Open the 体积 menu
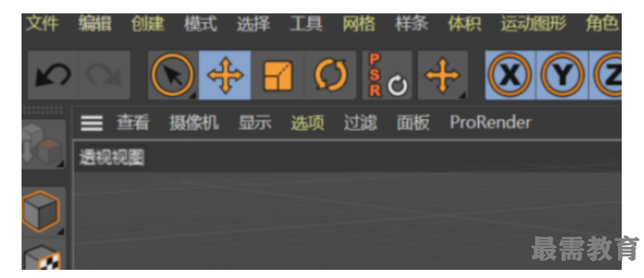644x278 pixels. (464, 24)
